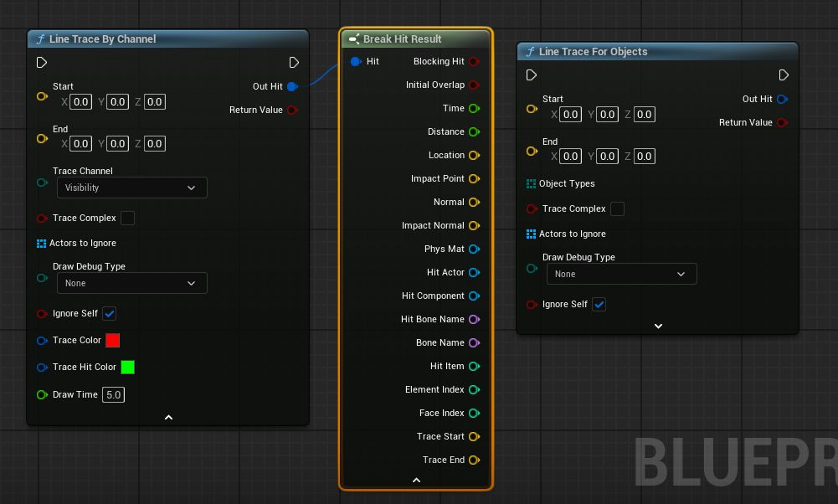The height and width of the screenshot is (504, 838).
Task: Click Out Hit pin on Line Trace For Objects
Action: (x=782, y=99)
